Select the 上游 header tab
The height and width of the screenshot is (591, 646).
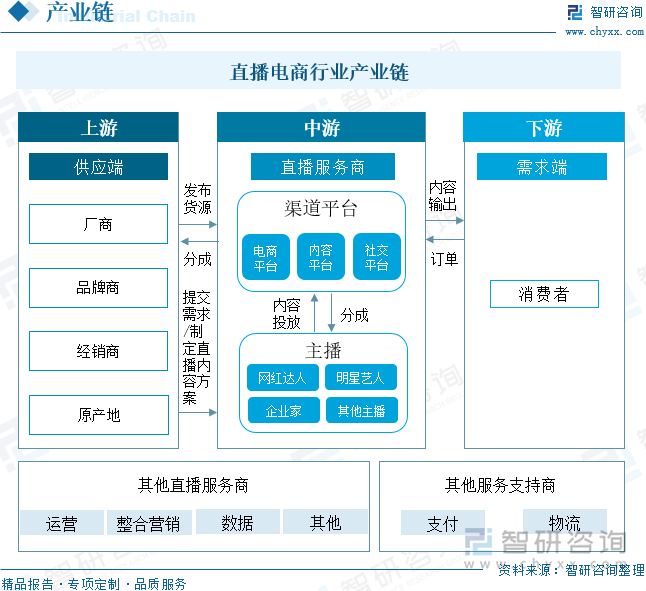pos(98,128)
